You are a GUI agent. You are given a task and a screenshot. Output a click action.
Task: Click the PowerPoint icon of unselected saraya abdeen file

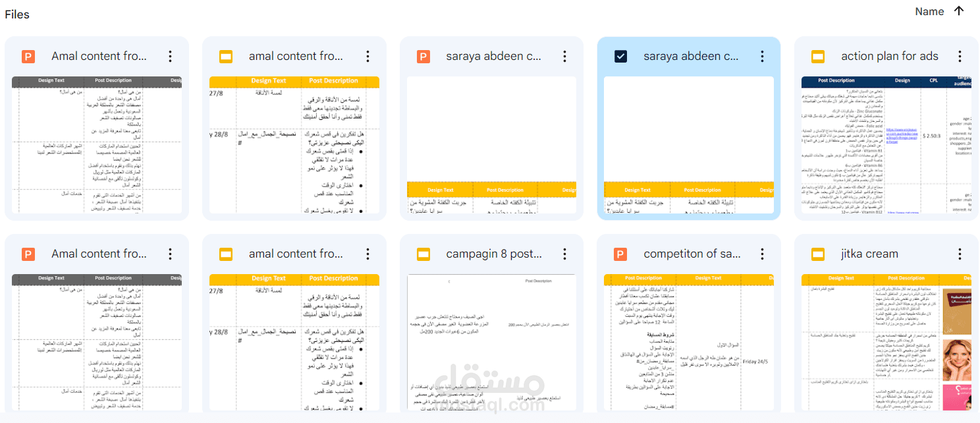(423, 57)
